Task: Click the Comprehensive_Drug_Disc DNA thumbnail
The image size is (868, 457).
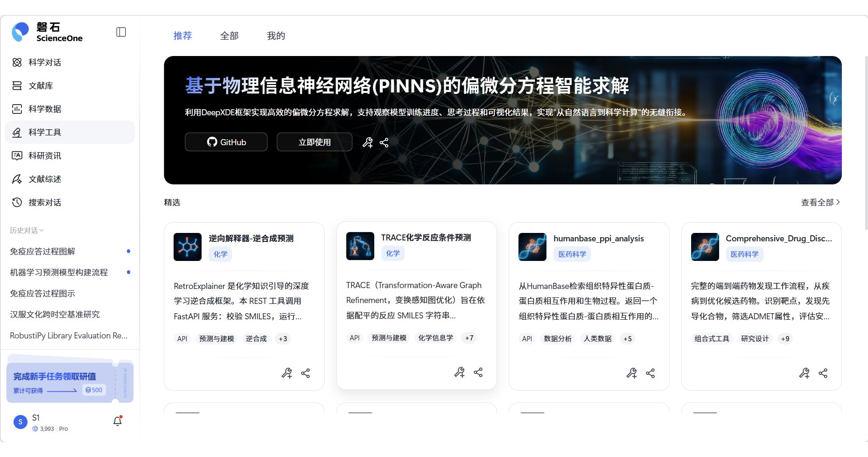Action: coord(705,246)
